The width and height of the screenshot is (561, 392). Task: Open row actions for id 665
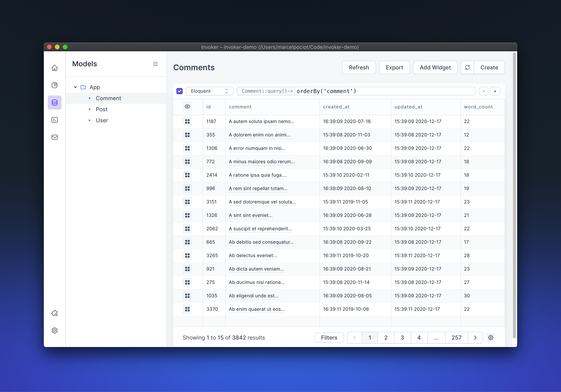[x=187, y=242]
